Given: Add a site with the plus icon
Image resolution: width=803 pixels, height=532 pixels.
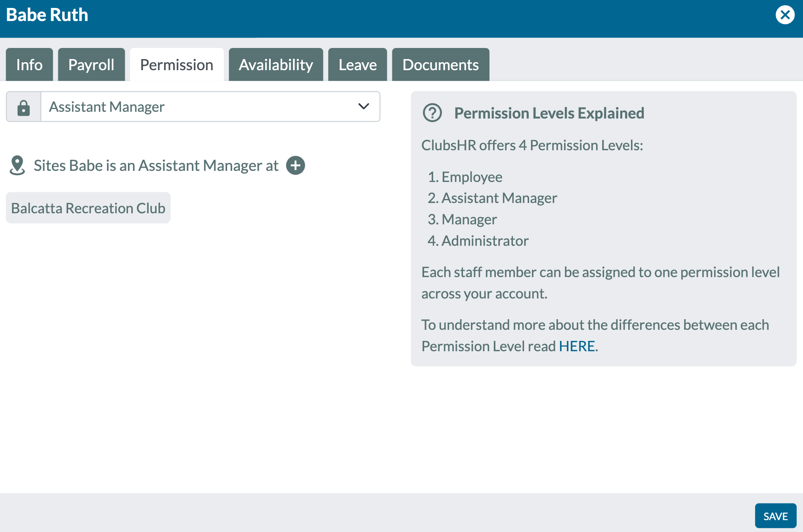Looking at the screenshot, I should pyautogui.click(x=296, y=165).
